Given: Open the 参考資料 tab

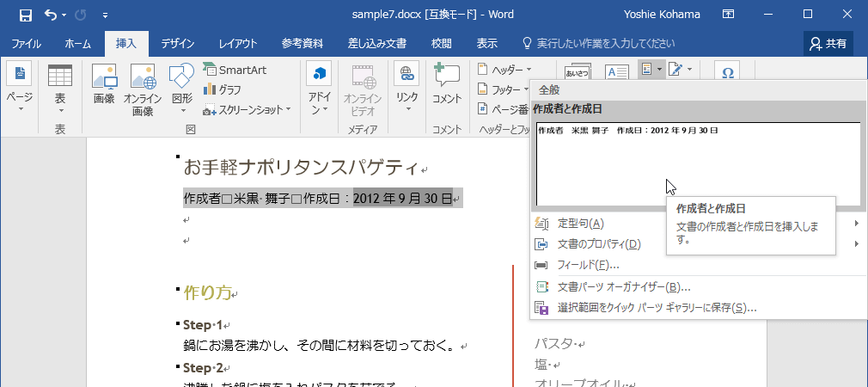Looking at the screenshot, I should pos(303,43).
